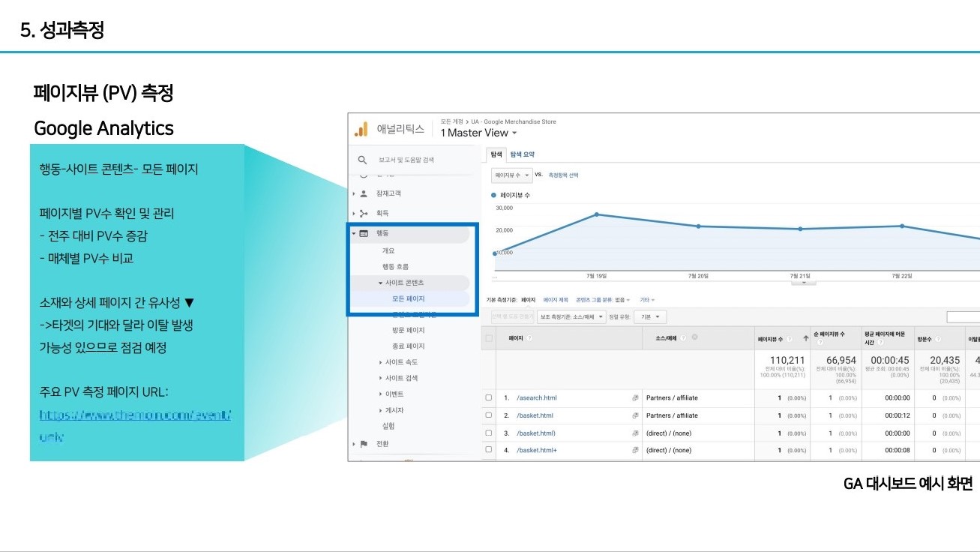Click the help icon next to 소스/매체 header
This screenshot has width=980, height=552.
pyautogui.click(x=683, y=338)
